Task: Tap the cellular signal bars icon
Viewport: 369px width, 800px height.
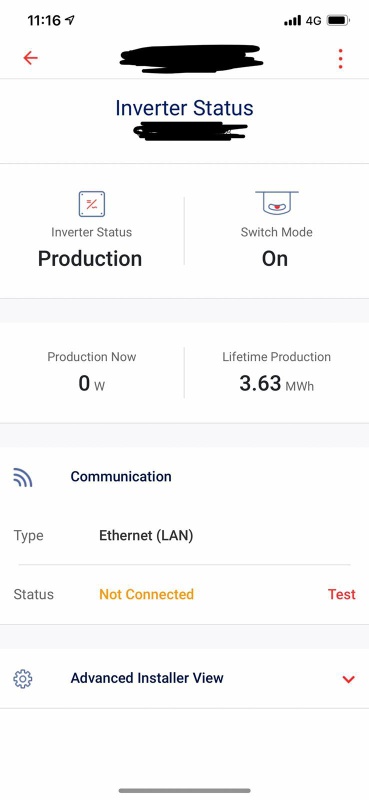Action: point(292,20)
